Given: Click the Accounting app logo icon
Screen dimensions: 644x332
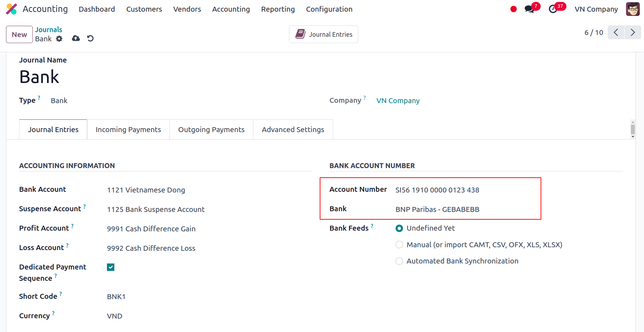Looking at the screenshot, I should pos(12,9).
